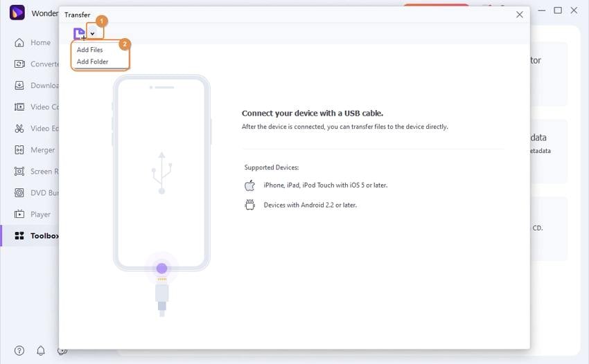Open the Home section in sidebar
Screen dimensions: 589x364
[39, 42]
